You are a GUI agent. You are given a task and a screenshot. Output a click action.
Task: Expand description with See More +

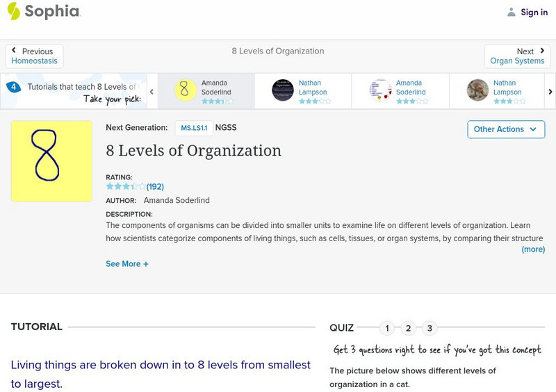pos(127,264)
